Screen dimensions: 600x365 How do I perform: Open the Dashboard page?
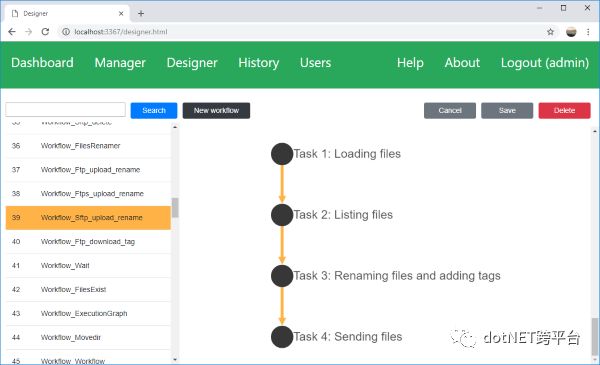[x=42, y=63]
